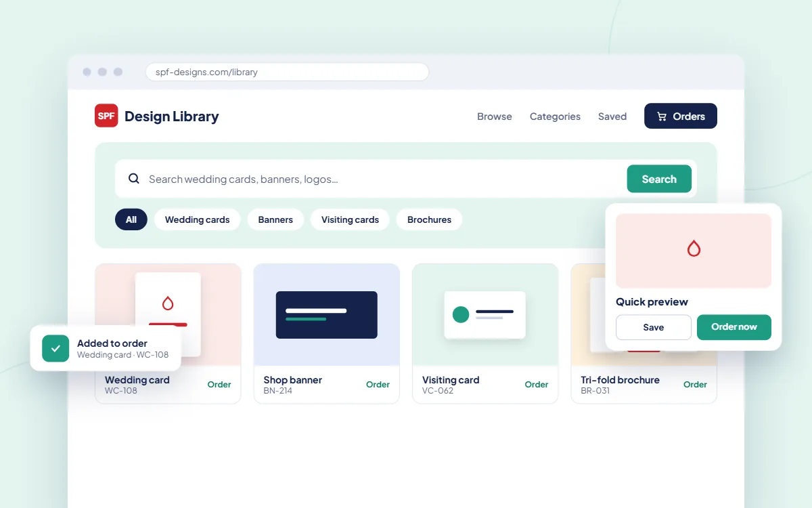Click the Visiting card title text
The width and height of the screenshot is (812, 508).
451,380
